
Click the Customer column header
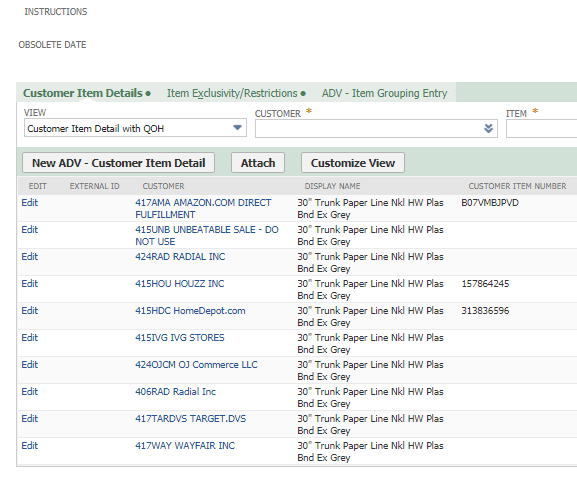[163, 186]
